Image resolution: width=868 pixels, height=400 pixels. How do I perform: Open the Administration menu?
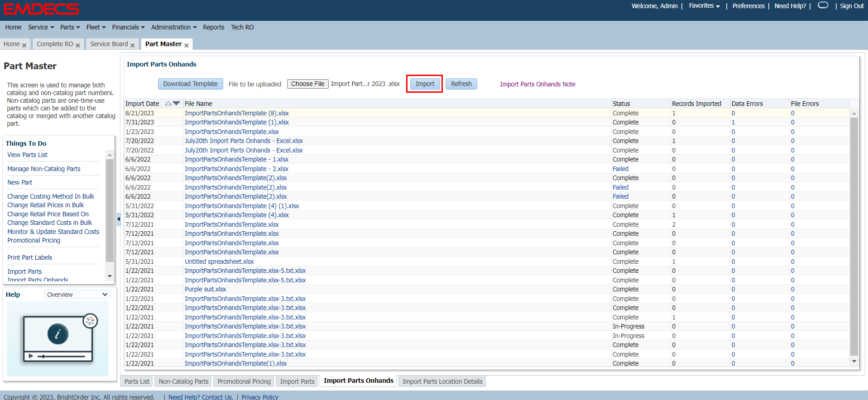tap(174, 27)
